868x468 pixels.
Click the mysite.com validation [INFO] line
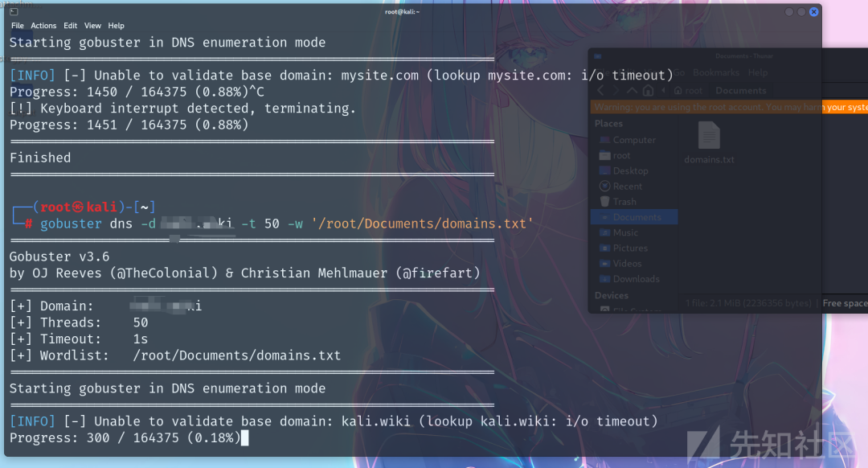pos(342,76)
